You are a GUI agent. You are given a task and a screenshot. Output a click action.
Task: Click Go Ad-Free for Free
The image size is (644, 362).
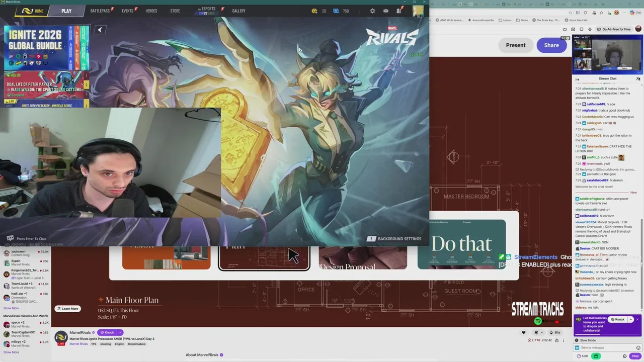(614, 29)
